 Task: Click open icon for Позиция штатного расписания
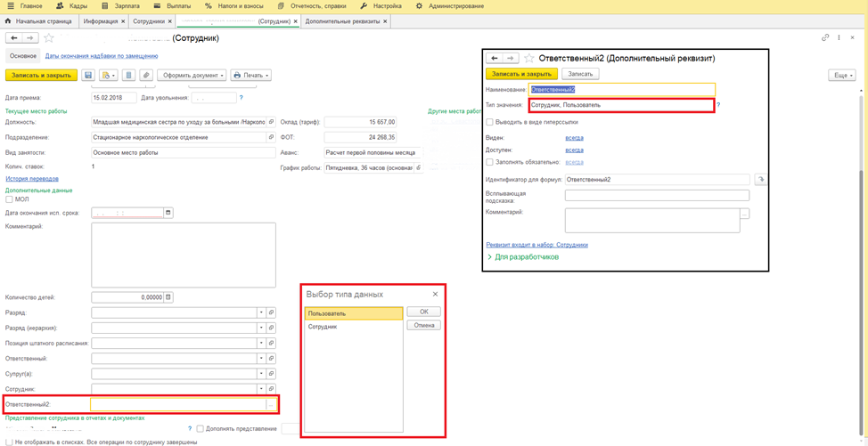(271, 344)
